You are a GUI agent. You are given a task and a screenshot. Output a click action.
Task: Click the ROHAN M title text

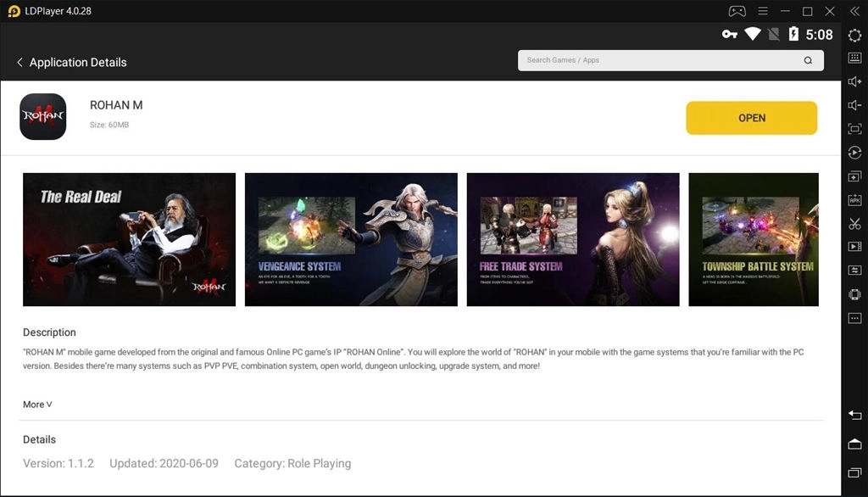116,105
